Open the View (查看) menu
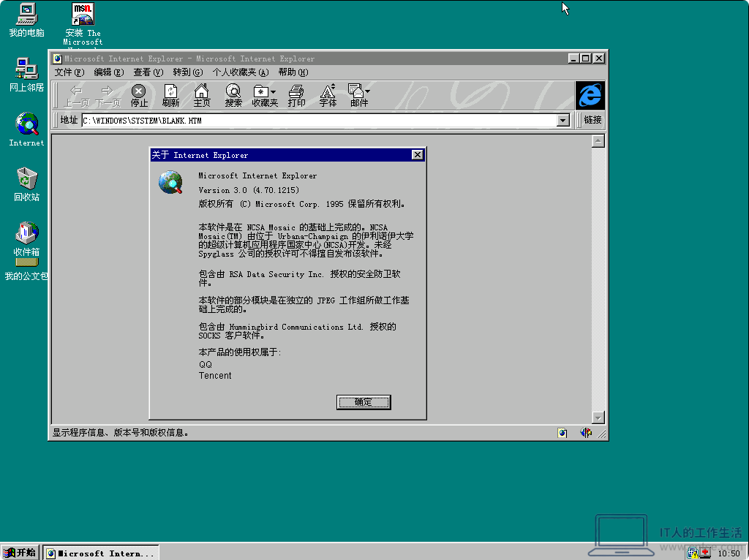Image resolution: width=749 pixels, height=560 pixels. click(148, 72)
